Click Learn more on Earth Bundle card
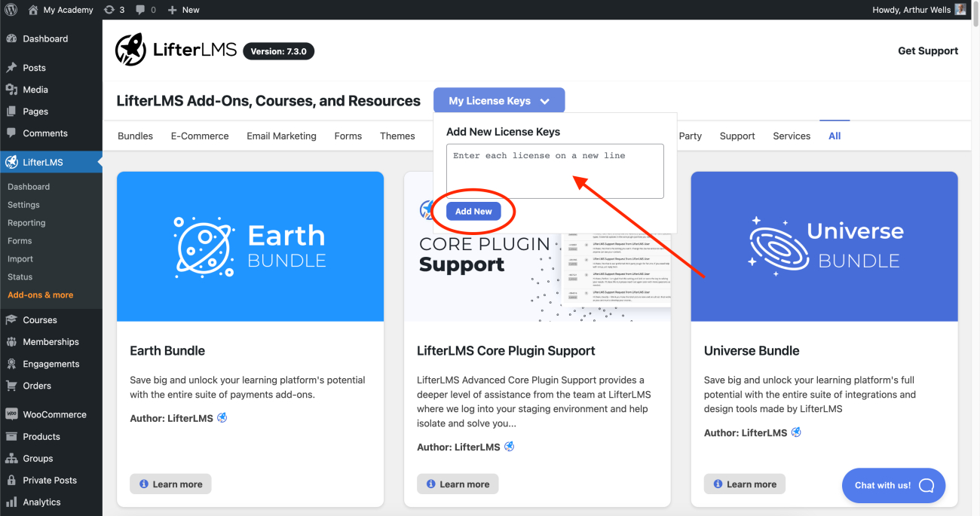This screenshot has width=980, height=516. [x=170, y=484]
